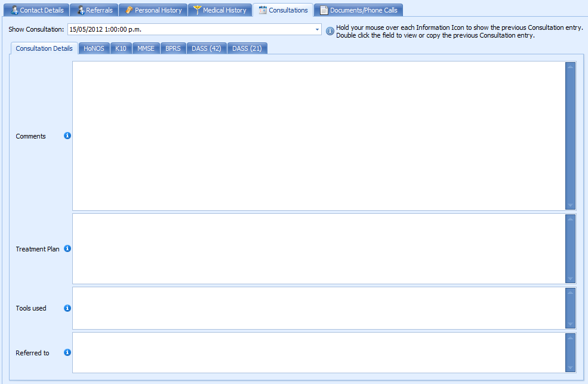Click the Referred to scroll-up arrow
The height and width of the screenshot is (384, 588).
[570, 338]
